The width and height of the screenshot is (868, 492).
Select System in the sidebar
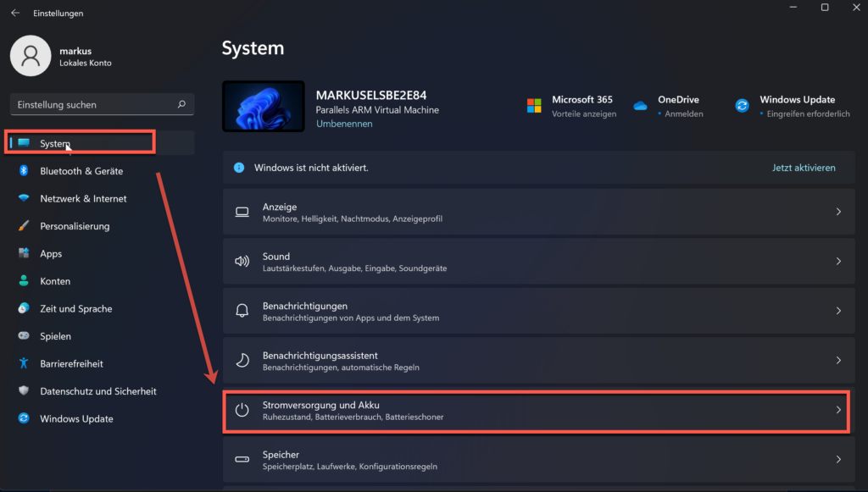100,143
